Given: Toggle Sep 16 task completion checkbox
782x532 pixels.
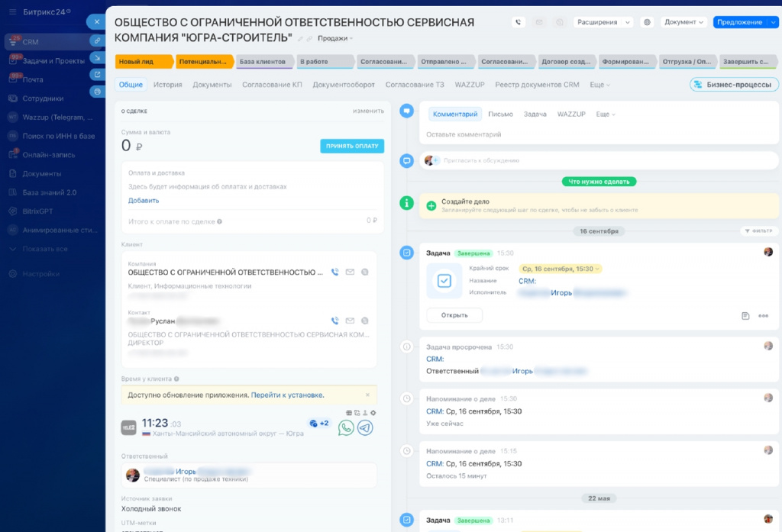Looking at the screenshot, I should pyautogui.click(x=444, y=281).
